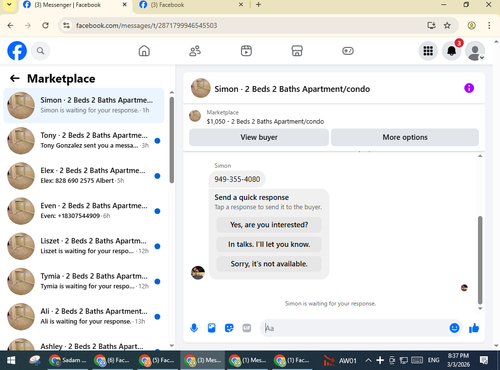Go back using the Marketplace arrow
Screen dimensions: 500x370
15,78
